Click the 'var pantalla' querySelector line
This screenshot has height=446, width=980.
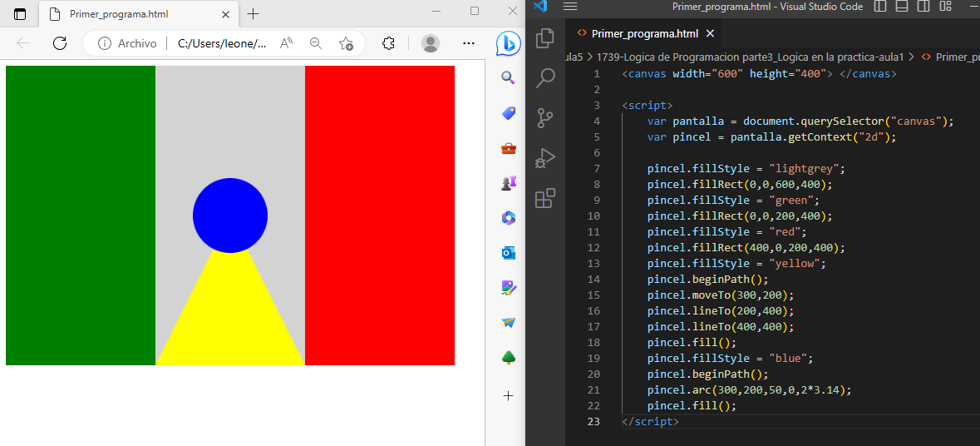(800, 121)
